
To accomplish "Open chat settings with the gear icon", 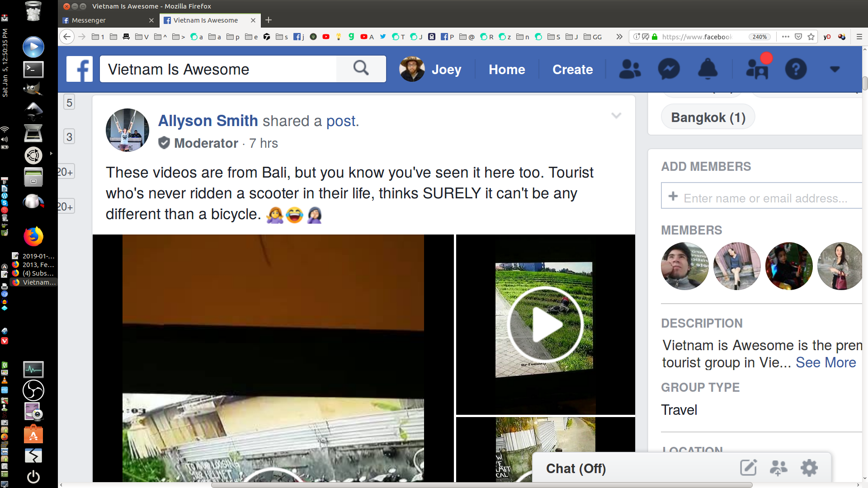I will pyautogui.click(x=810, y=468).
